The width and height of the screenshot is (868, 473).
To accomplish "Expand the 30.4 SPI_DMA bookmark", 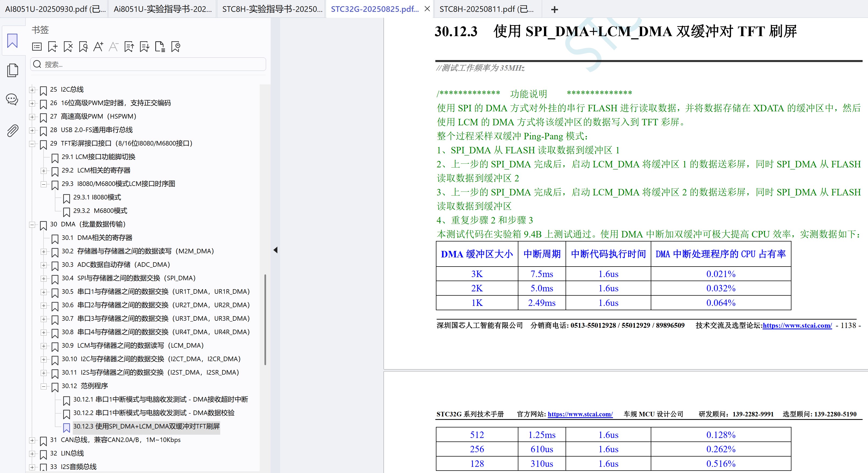I will pos(43,279).
